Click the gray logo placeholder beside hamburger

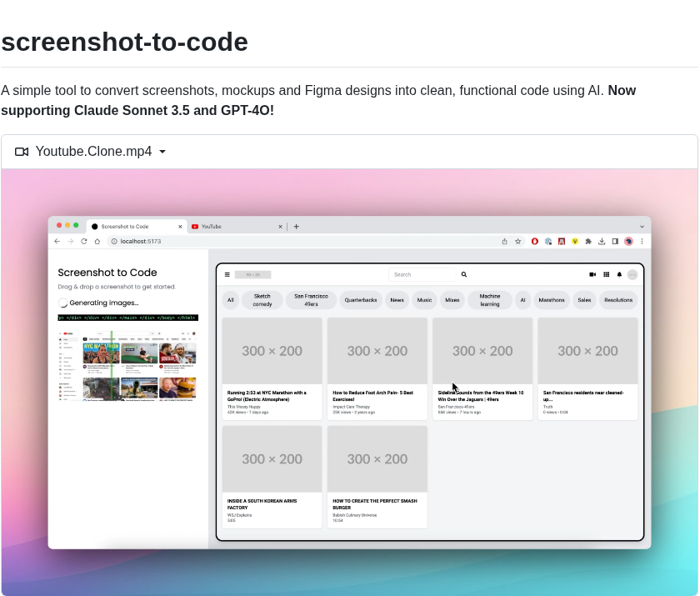coord(252,274)
